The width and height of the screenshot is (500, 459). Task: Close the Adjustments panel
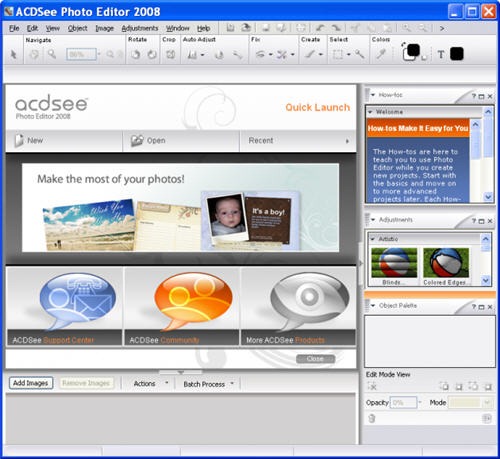click(x=490, y=221)
